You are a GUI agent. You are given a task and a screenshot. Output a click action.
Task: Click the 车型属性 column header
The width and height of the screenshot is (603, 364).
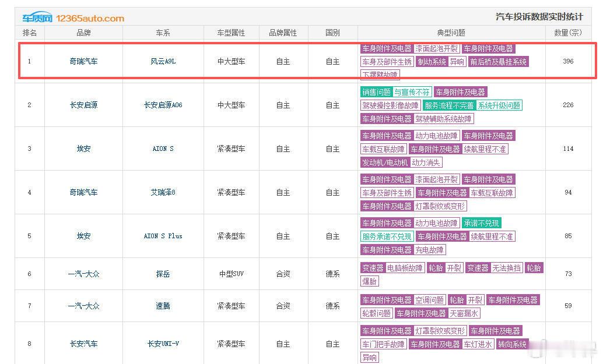point(231,33)
